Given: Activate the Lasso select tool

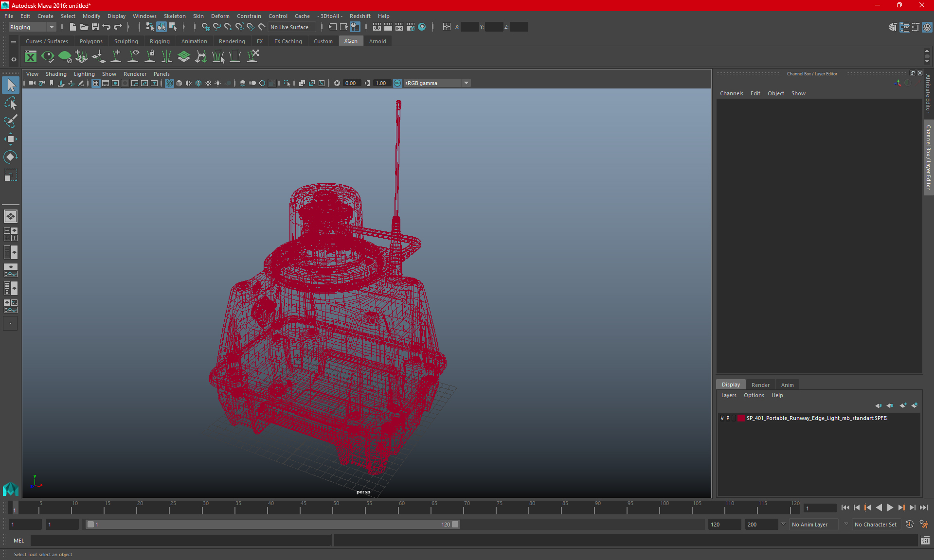Looking at the screenshot, I should tap(11, 104).
